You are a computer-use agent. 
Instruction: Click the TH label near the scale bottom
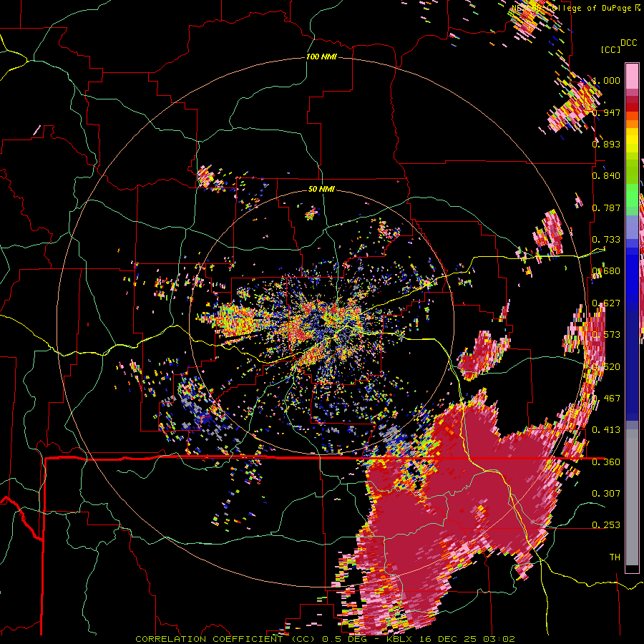[615, 557]
